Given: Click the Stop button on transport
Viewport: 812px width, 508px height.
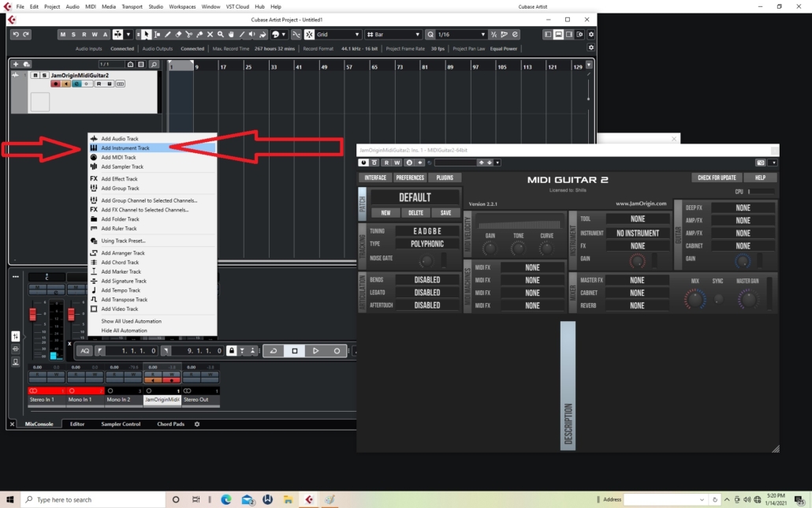Looking at the screenshot, I should (x=295, y=351).
